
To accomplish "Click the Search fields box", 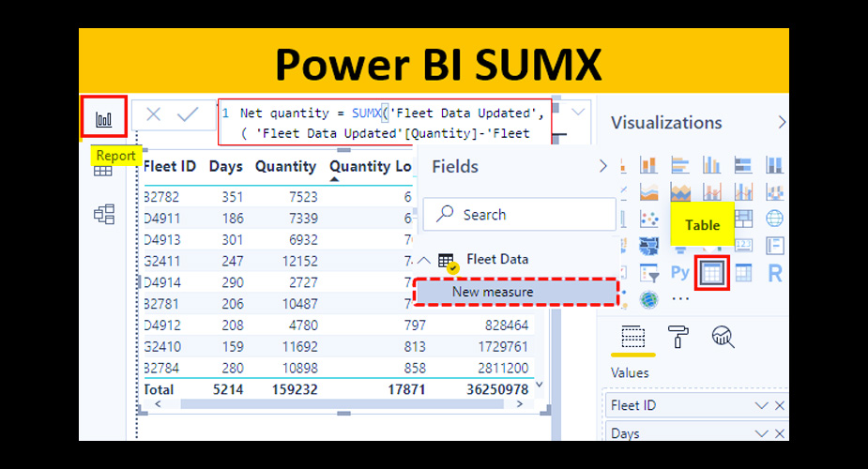I will tap(519, 215).
